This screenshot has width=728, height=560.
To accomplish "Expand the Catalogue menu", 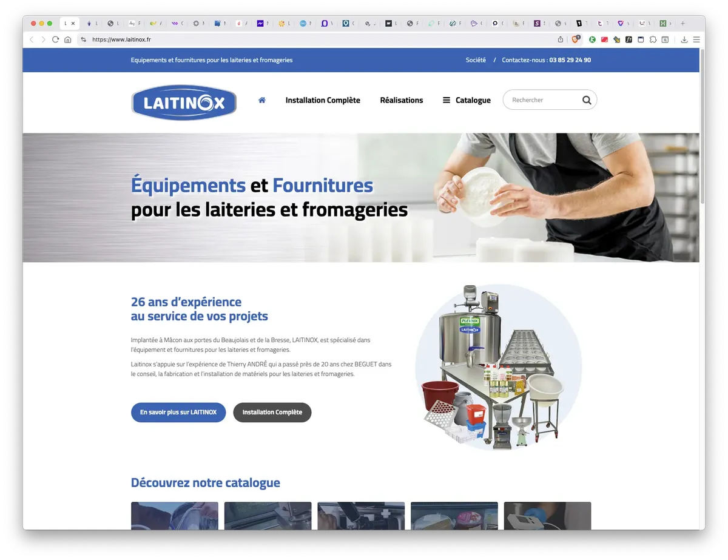I will pyautogui.click(x=467, y=100).
